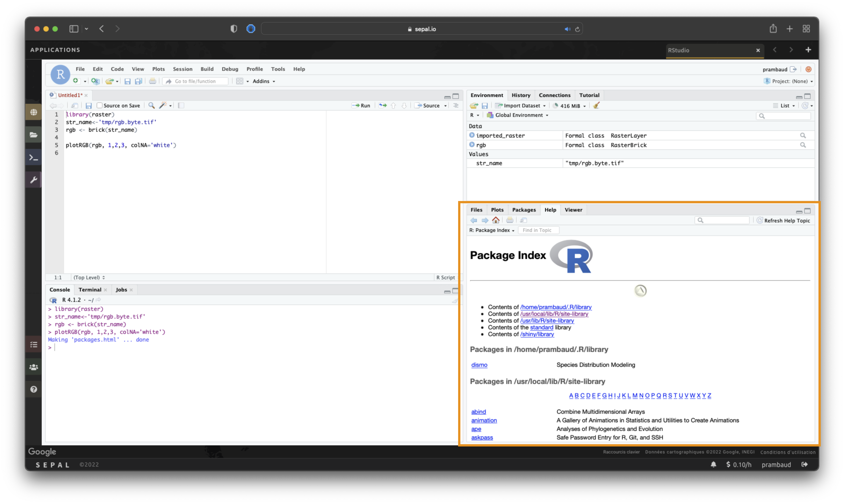Click the Run button in editor
This screenshot has height=504, width=844.
[361, 106]
